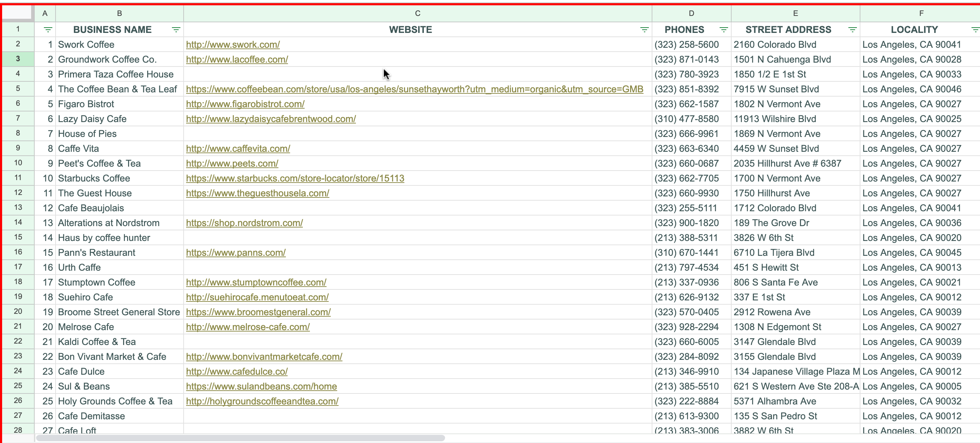This screenshot has height=443, width=980.
Task: Open holygroundscoffeeandtea.com link
Action: [x=262, y=401]
